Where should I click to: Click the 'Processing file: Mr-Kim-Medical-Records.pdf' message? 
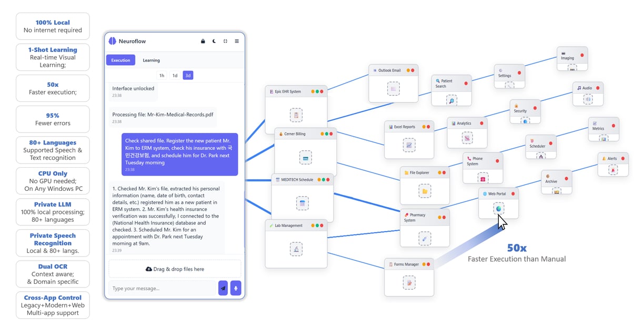click(x=163, y=117)
